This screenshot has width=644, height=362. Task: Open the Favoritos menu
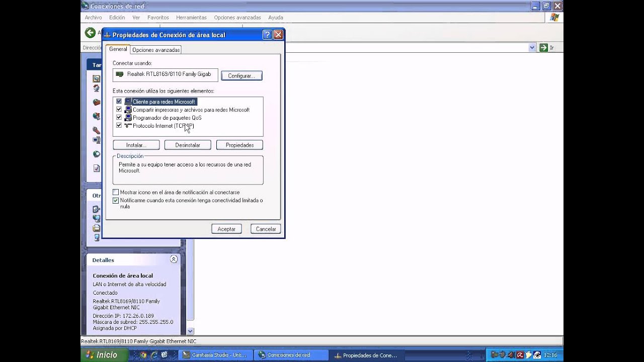(158, 17)
